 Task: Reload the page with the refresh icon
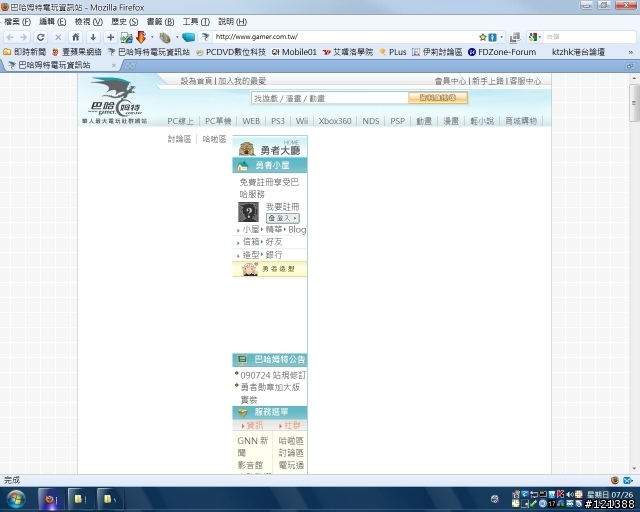click(40, 37)
